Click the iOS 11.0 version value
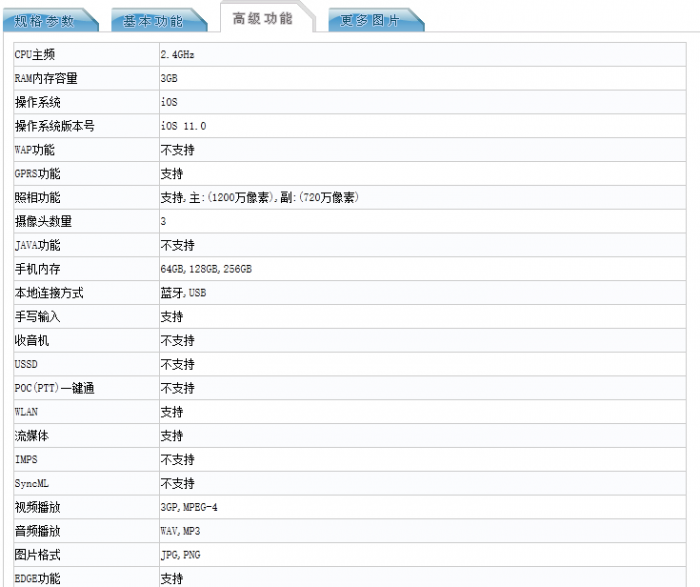The image size is (700, 587). [184, 126]
